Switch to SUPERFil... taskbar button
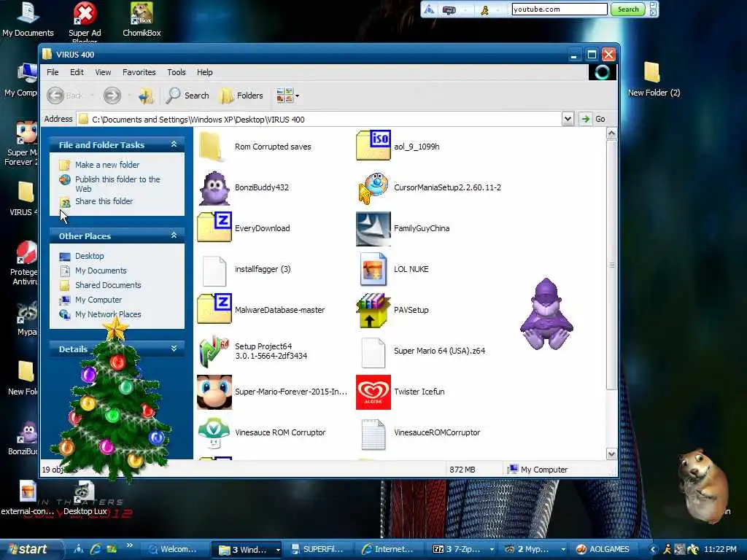The width and height of the screenshot is (747, 560). (318, 550)
